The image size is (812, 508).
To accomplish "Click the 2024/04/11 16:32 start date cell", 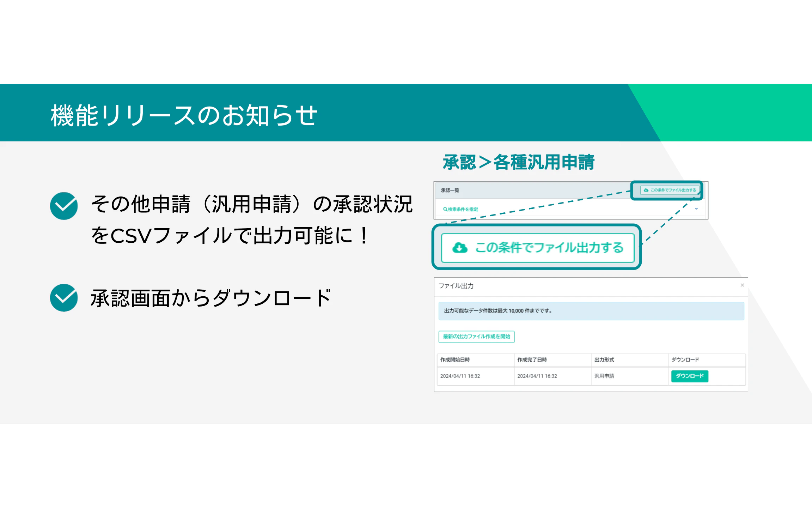I will click(460, 376).
